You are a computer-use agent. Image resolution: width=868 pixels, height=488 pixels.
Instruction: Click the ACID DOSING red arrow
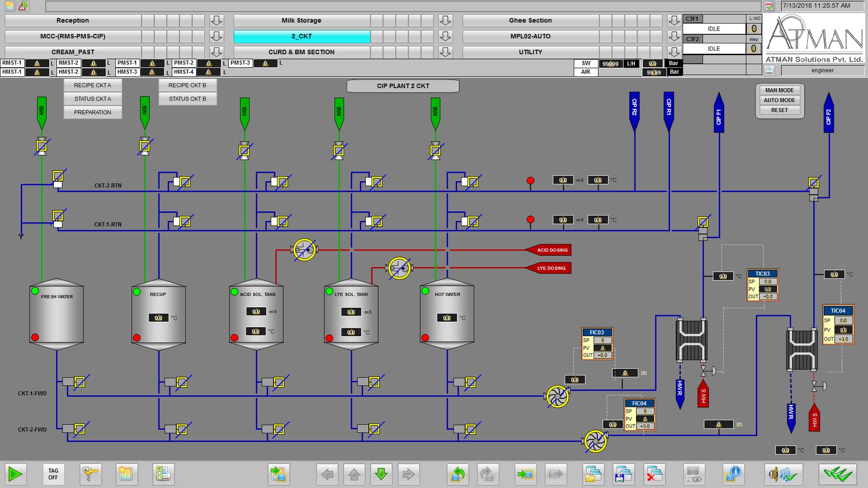pos(548,250)
